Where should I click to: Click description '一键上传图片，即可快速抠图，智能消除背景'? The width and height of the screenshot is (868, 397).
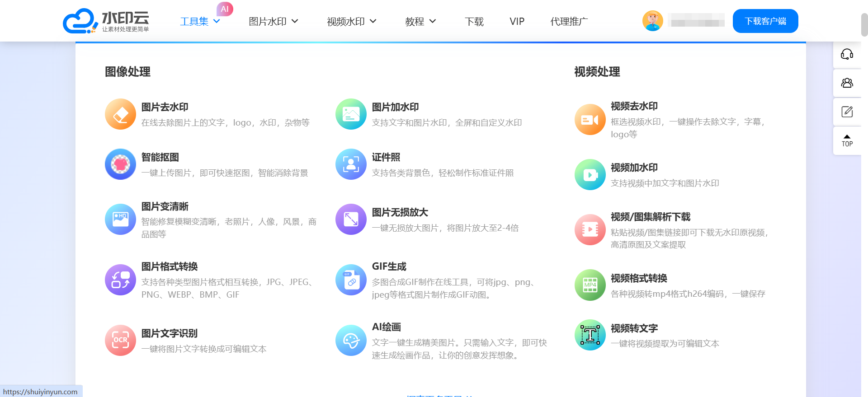pyautogui.click(x=225, y=173)
